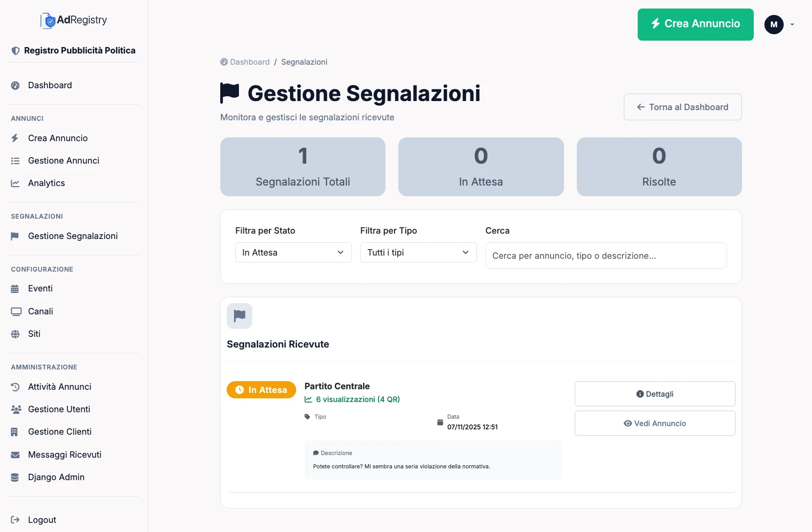812x532 pixels.
Task: Open the Dashboard from the sidebar icon
Action: coord(16,85)
